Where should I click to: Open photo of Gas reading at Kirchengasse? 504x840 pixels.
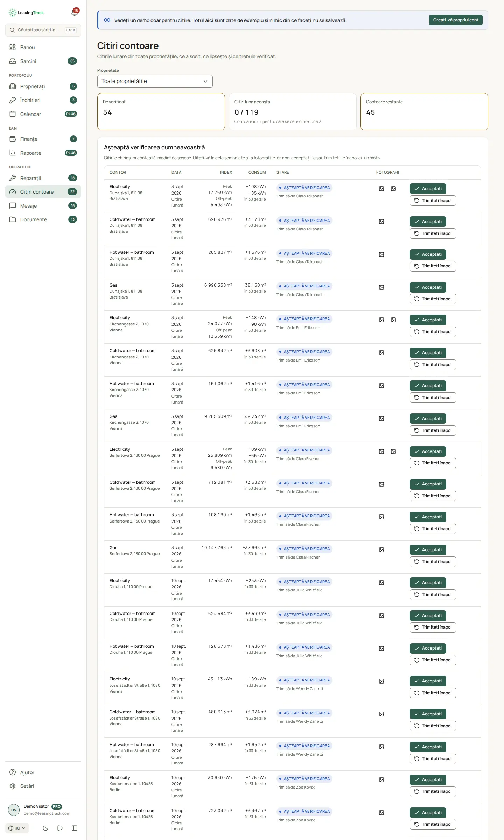tap(381, 419)
